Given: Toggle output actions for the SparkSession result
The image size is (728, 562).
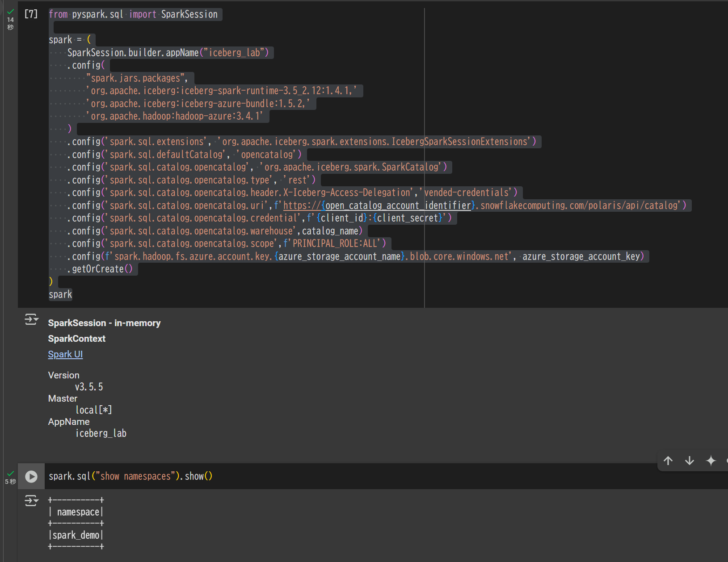Looking at the screenshot, I should (31, 319).
